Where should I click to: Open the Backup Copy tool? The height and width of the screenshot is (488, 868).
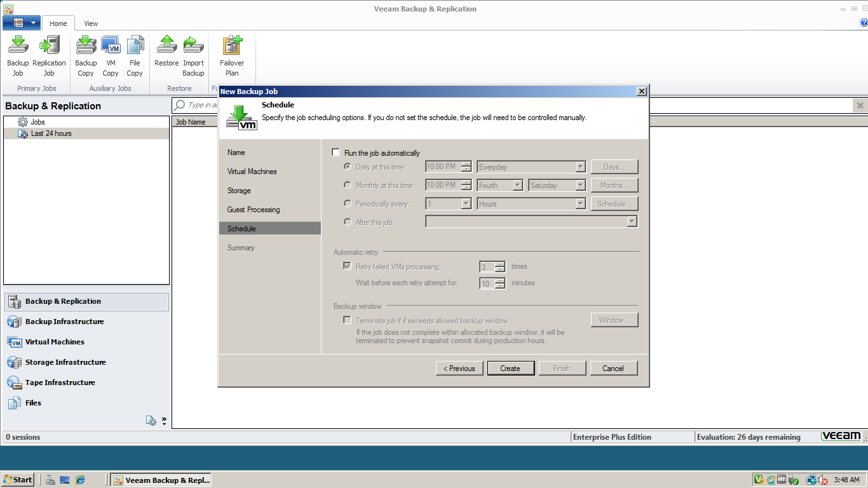pyautogui.click(x=85, y=54)
